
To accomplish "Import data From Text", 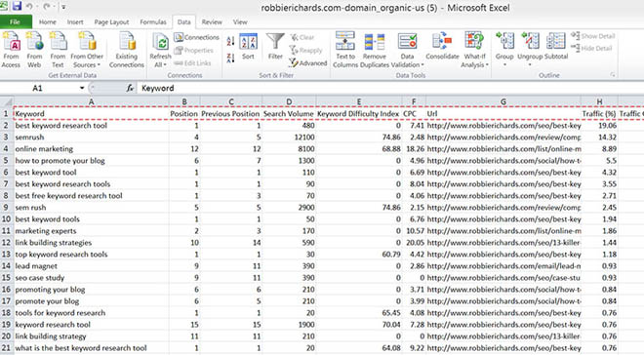I will (x=58, y=49).
